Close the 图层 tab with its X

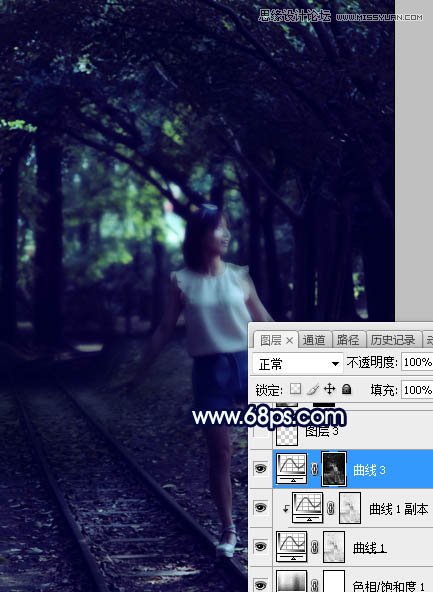click(290, 341)
